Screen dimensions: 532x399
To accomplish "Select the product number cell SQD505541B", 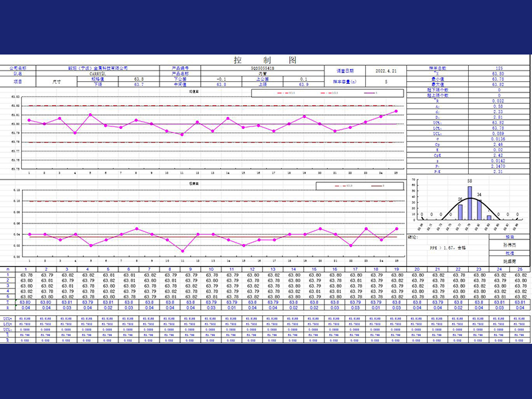I will coord(262,68).
